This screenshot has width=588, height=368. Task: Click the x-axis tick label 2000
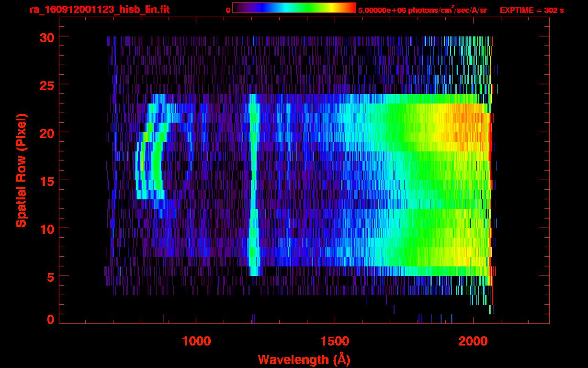[472, 341]
